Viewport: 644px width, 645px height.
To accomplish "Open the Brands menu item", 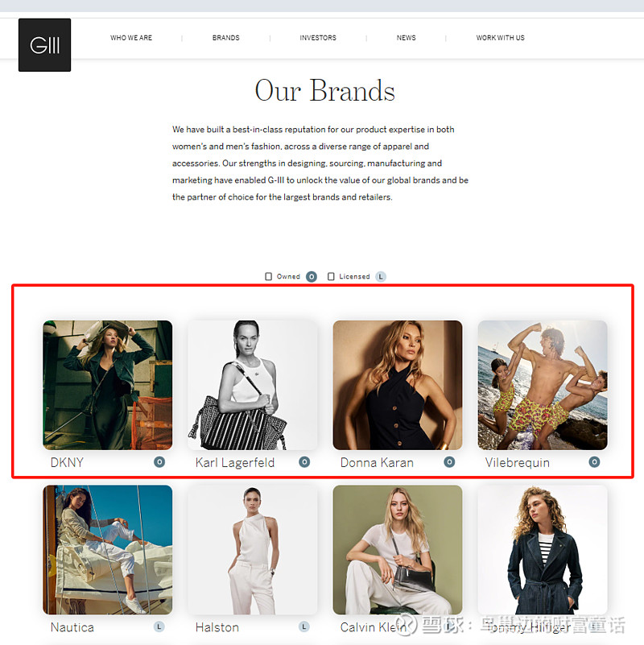I will [225, 38].
